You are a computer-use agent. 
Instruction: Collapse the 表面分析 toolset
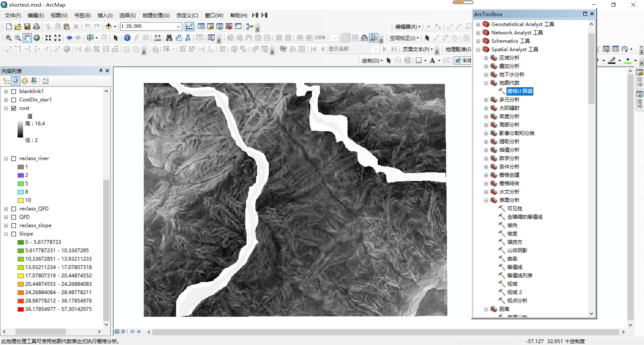pyautogui.click(x=486, y=200)
